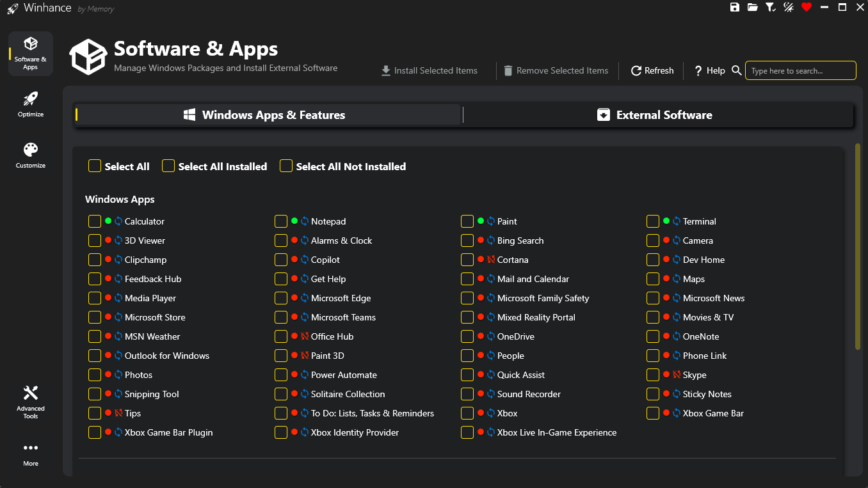Save the current configuration via floppy disk icon

734,7
